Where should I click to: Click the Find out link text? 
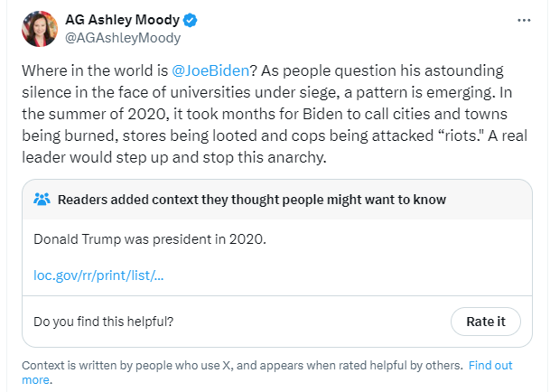490,366
